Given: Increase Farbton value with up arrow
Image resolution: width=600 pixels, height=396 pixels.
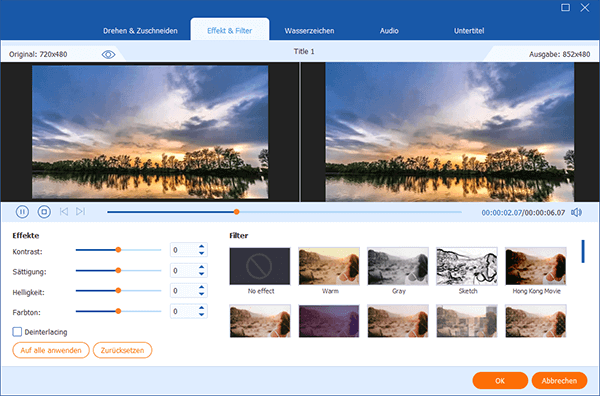Looking at the screenshot, I should (x=202, y=307).
